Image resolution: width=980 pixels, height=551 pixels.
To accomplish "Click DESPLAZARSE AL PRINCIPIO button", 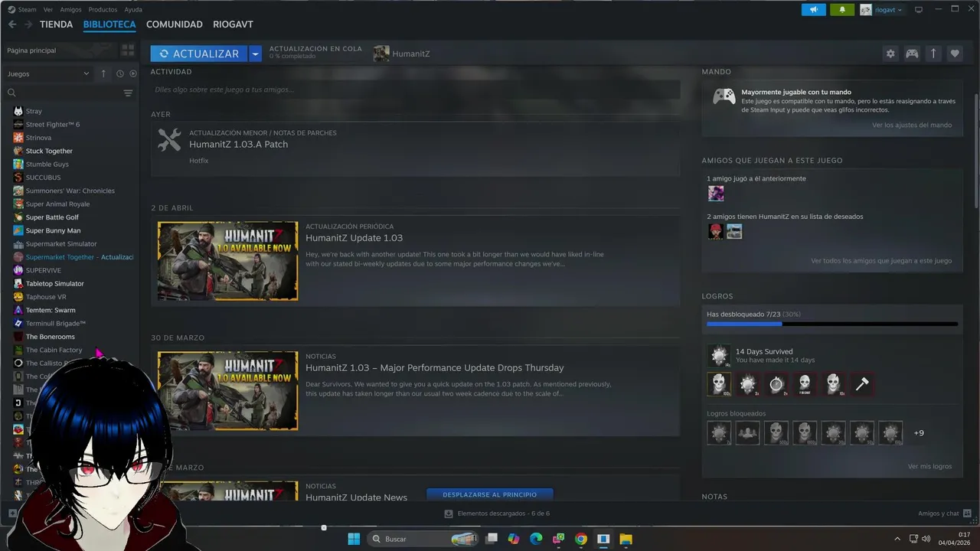I will point(490,494).
